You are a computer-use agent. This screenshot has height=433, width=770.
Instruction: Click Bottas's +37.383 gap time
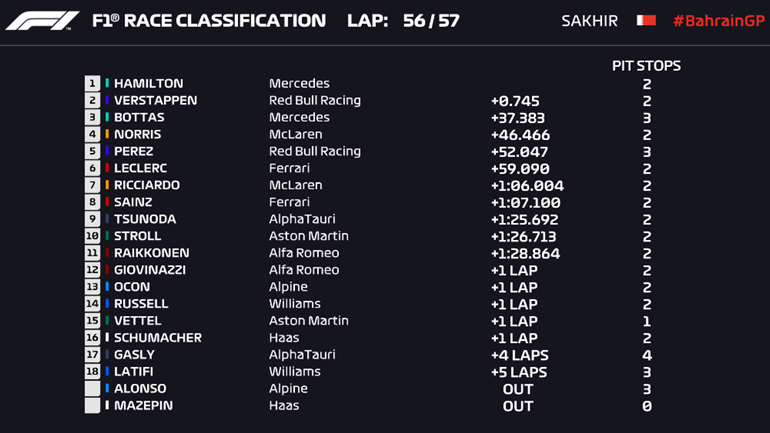(520, 118)
